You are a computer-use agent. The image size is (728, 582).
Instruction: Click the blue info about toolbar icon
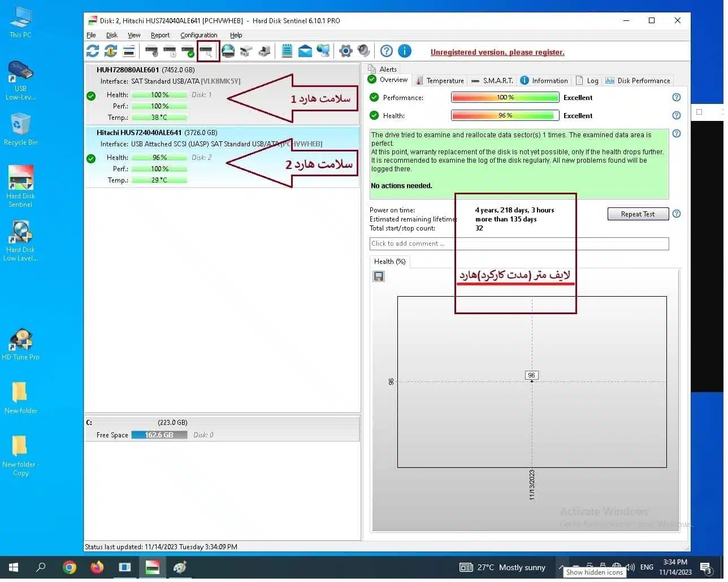pos(405,51)
